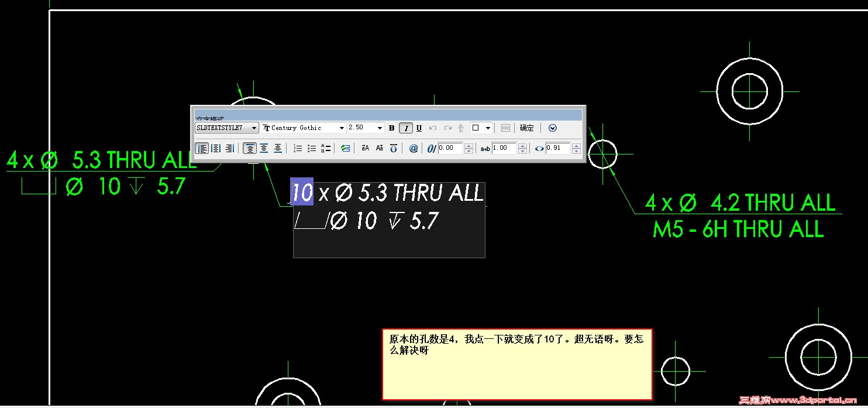Pick the small circle beside the yellow note
This screenshot has height=408, width=868.
pyautogui.click(x=676, y=371)
